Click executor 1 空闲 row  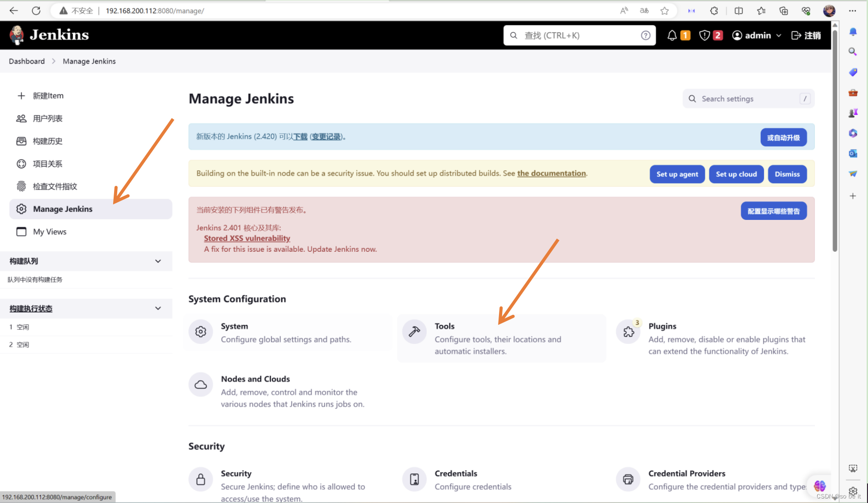coord(86,327)
